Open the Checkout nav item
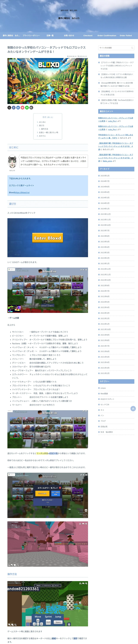This screenshot has width=138, height=644. pyautogui.click(x=88, y=36)
